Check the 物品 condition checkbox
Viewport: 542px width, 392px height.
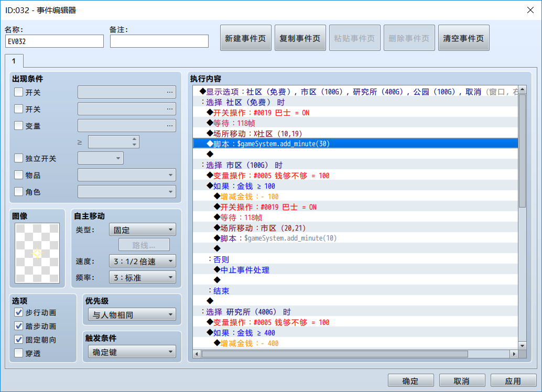click(x=19, y=175)
